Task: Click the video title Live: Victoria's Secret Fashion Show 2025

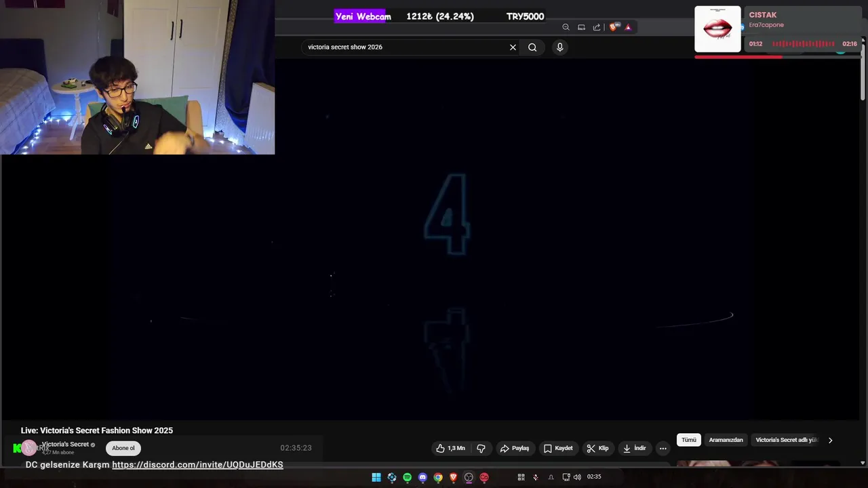Action: 97,430
